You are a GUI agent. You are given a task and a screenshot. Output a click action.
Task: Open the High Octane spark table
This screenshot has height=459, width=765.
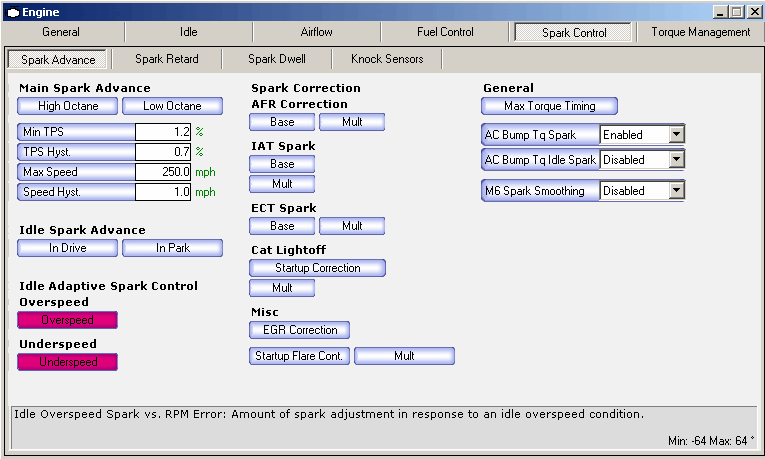[x=68, y=106]
